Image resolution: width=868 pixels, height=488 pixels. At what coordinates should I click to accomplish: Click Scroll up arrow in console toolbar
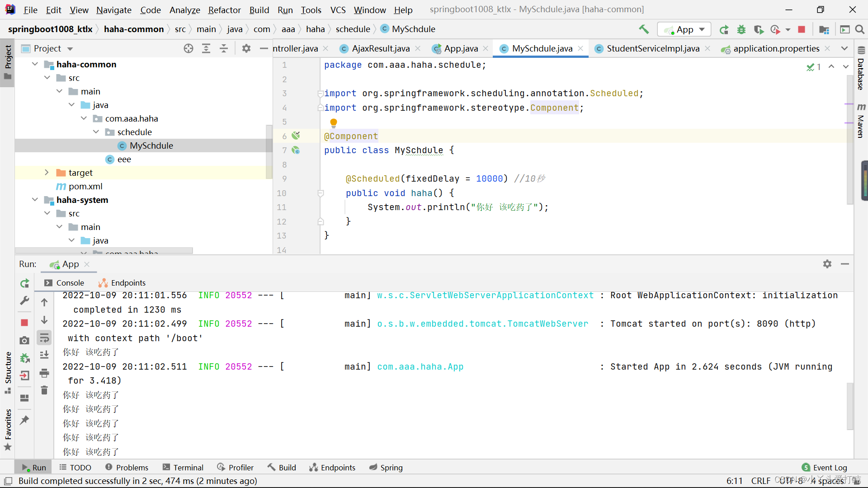point(44,302)
